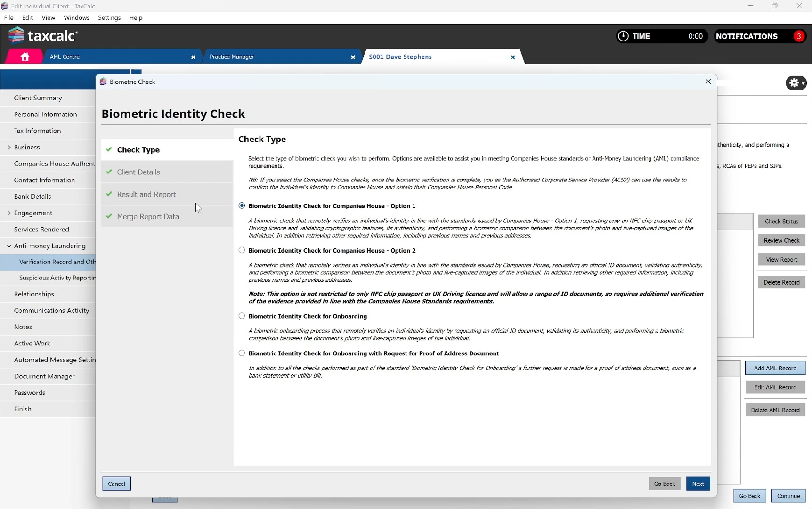Go to the Home tab icon

(x=25, y=57)
